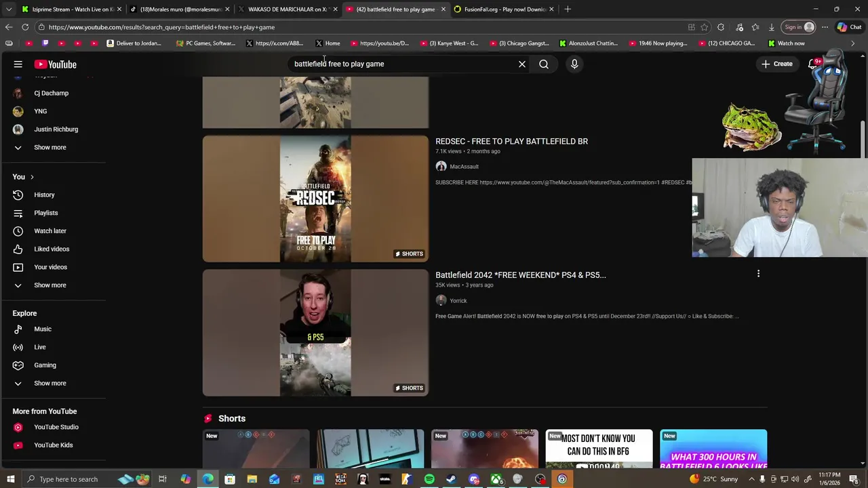Image resolution: width=868 pixels, height=488 pixels.
Task: Open the YouTube hamburger guide menu
Action: click(x=18, y=64)
